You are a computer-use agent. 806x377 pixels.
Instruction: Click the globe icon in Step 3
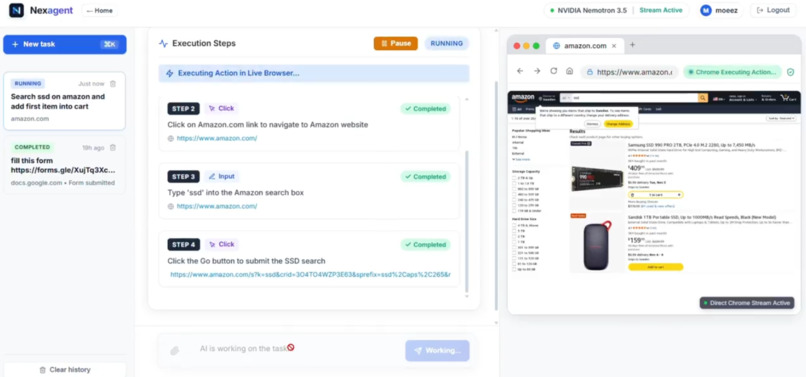coord(171,206)
